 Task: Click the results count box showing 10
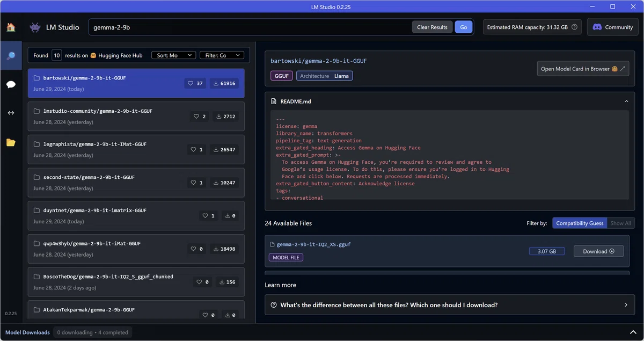[57, 55]
